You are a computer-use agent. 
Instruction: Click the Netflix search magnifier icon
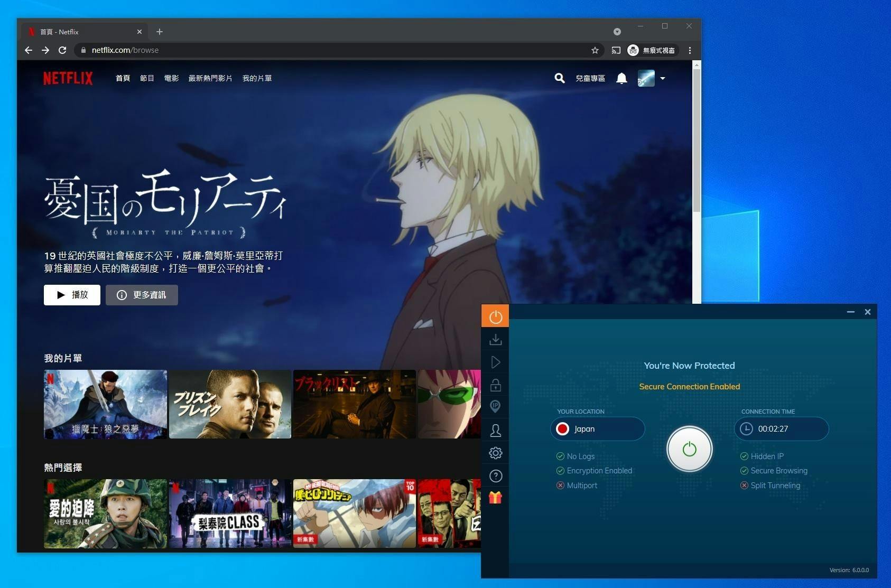(559, 78)
